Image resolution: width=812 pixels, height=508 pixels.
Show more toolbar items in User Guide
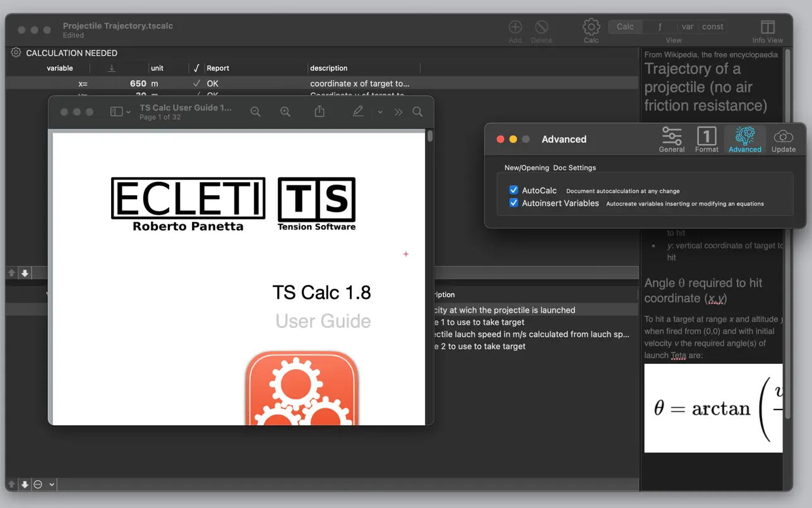pos(398,112)
